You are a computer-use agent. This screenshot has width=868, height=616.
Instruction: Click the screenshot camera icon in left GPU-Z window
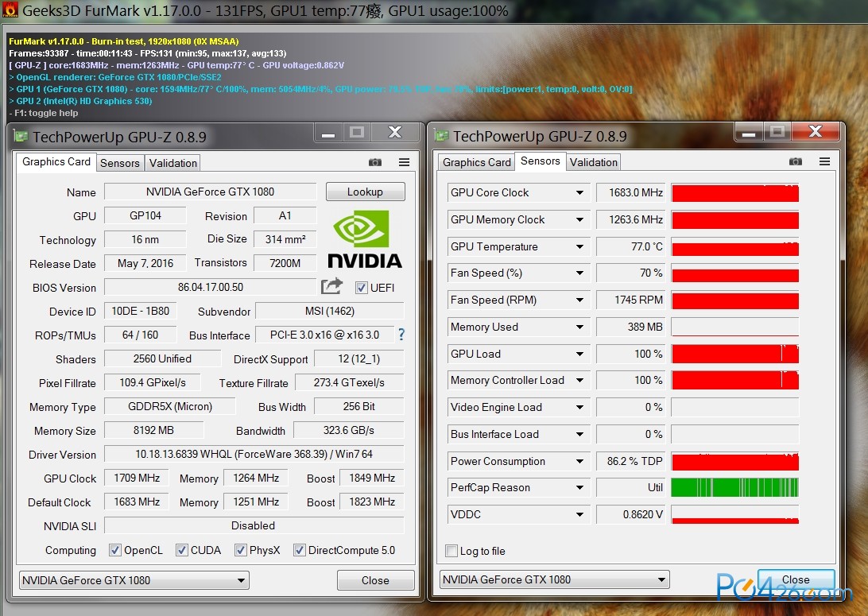[x=374, y=162]
